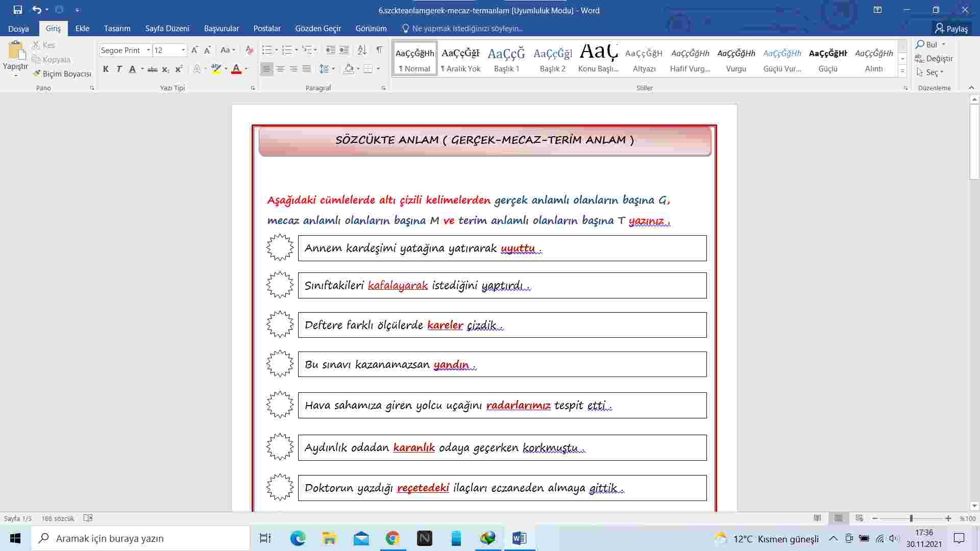Switch to the Tasarım ribbon tab
The width and height of the screenshot is (980, 551).
(x=117, y=29)
